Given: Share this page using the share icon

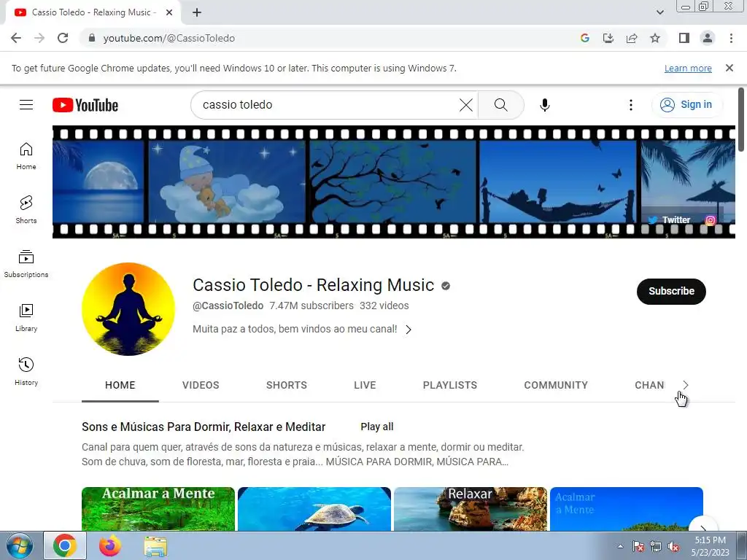Looking at the screenshot, I should coord(632,38).
